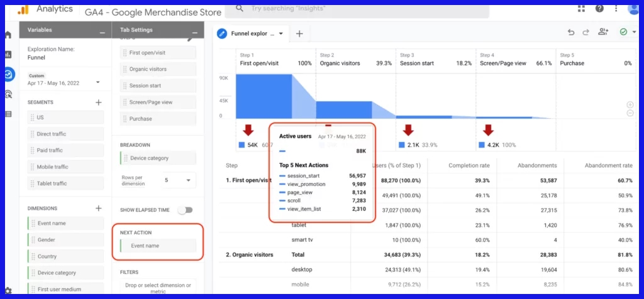Click the green checkmark status icon
Screen dimensions: 644x299
click(x=623, y=32)
